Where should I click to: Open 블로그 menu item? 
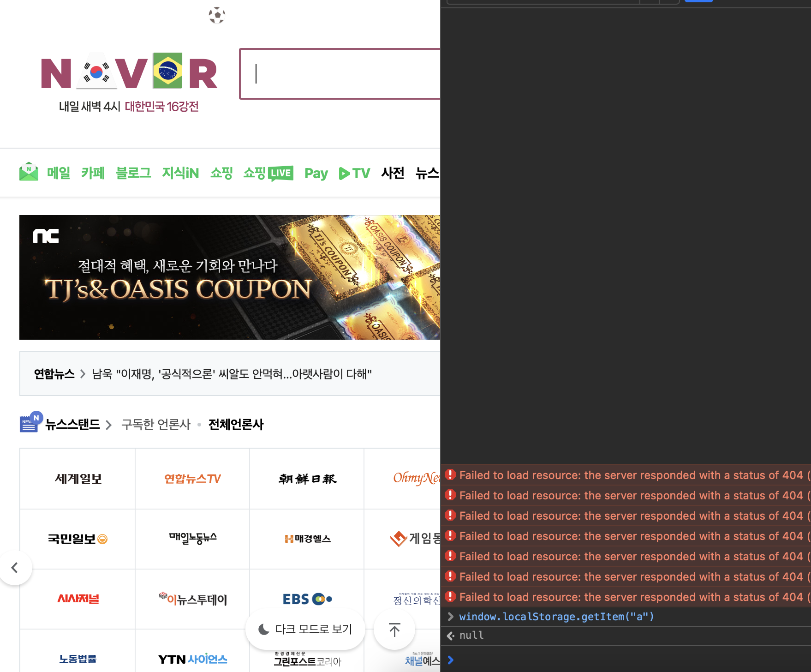coord(133,173)
